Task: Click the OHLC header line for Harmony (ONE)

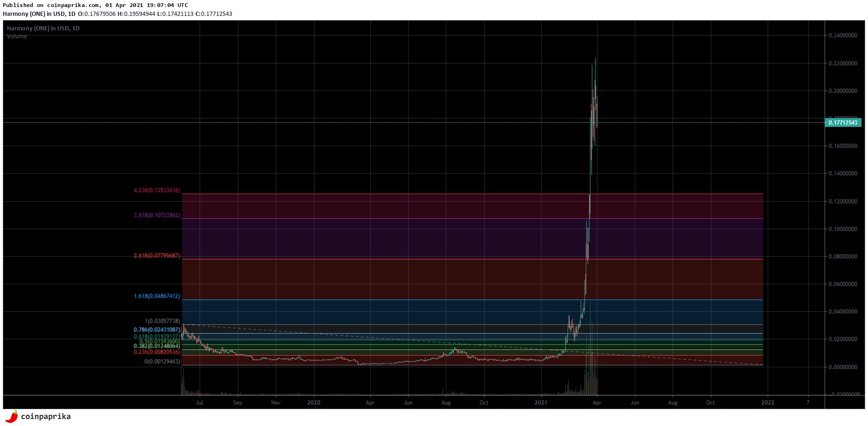Action: 118,14
